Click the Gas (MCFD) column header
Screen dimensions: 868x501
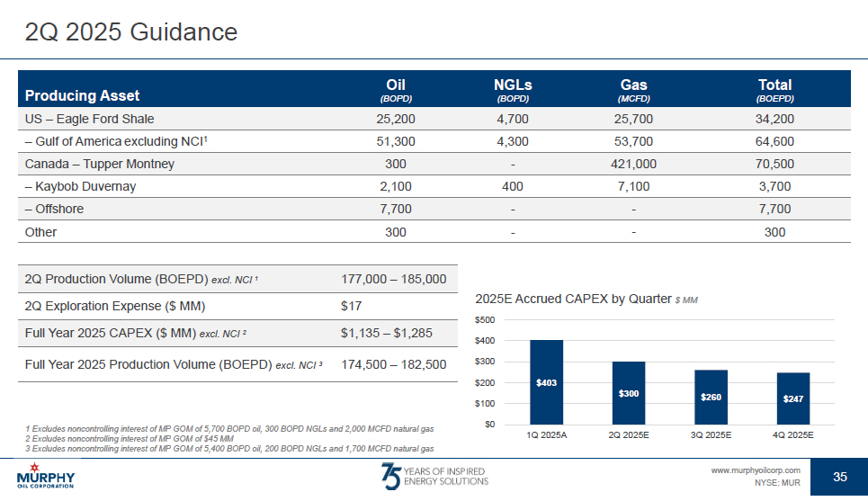(x=633, y=90)
